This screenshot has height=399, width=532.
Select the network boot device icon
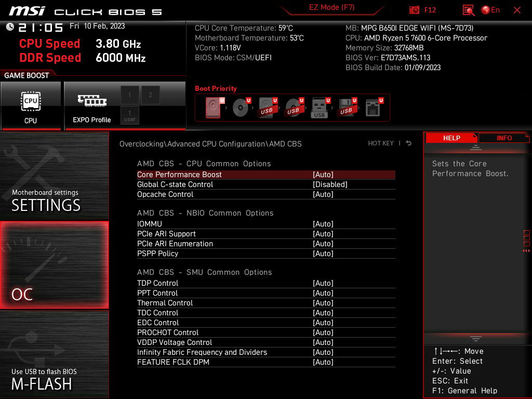374,108
